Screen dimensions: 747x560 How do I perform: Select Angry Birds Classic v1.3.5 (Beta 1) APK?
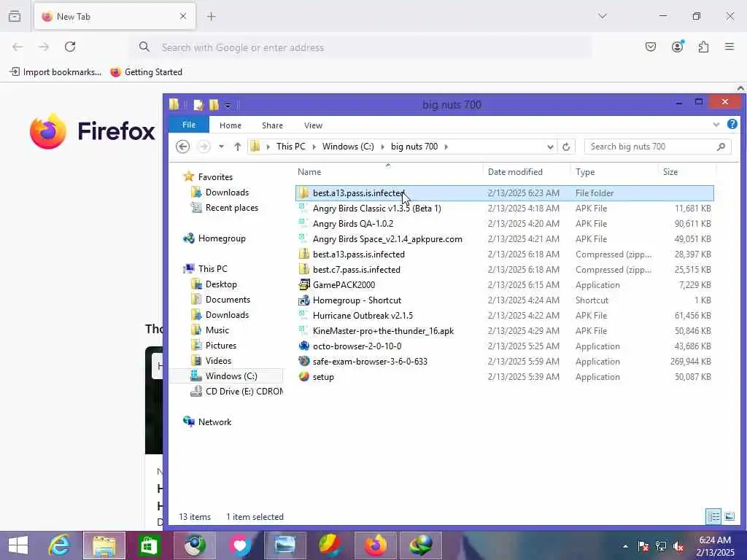505,209
